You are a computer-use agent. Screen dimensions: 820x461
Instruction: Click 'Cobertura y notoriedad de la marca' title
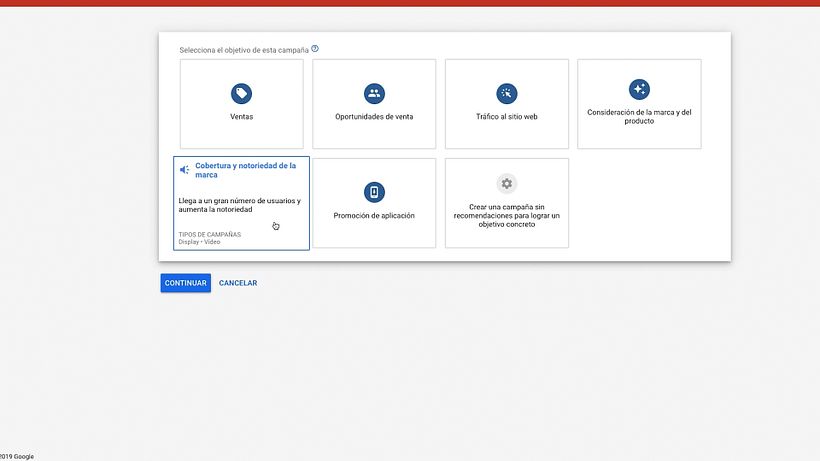pyautogui.click(x=245, y=170)
